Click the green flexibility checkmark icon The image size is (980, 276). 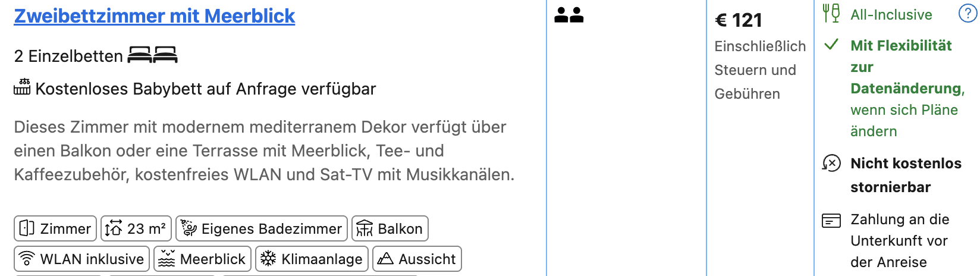pyautogui.click(x=831, y=44)
